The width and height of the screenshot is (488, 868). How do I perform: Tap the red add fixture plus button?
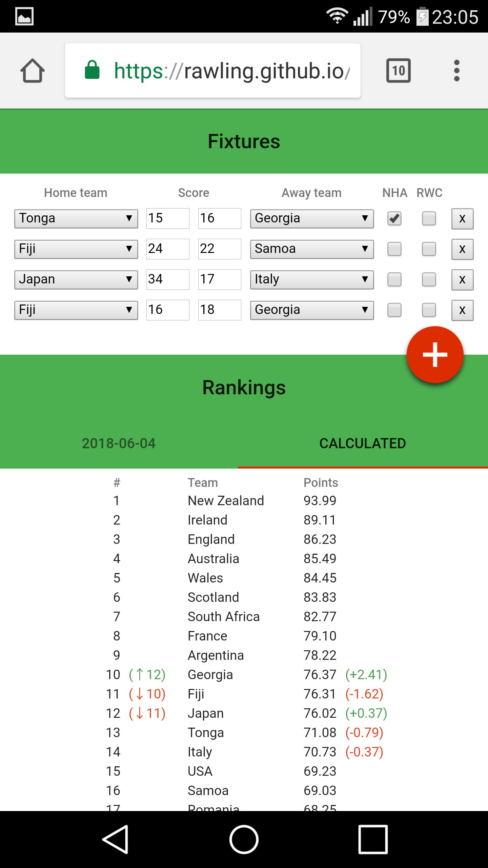pyautogui.click(x=435, y=355)
